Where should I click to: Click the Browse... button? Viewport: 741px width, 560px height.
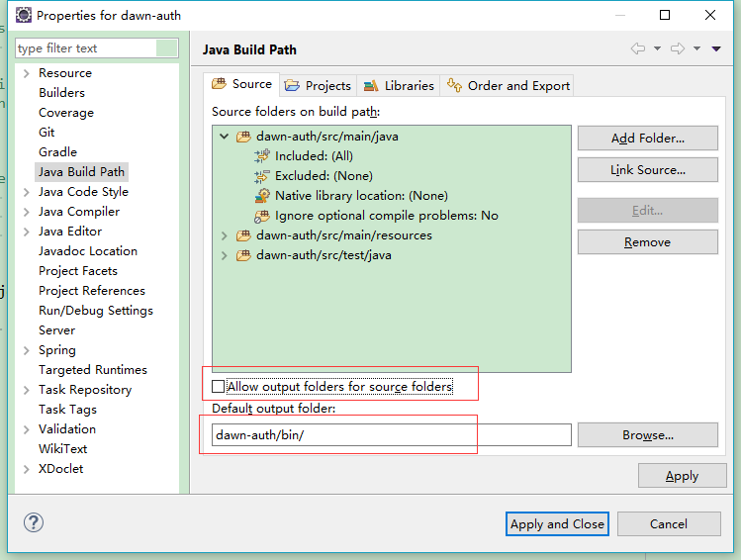648,434
